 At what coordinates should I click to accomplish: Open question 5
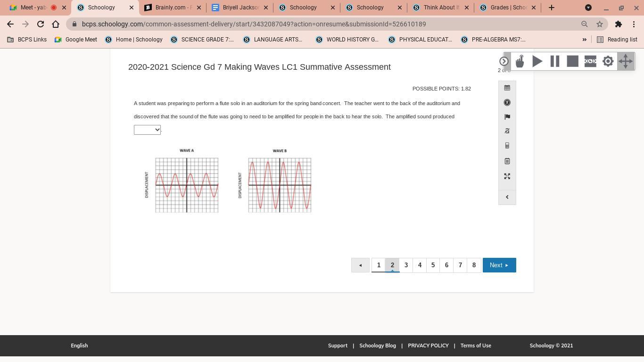(433, 265)
